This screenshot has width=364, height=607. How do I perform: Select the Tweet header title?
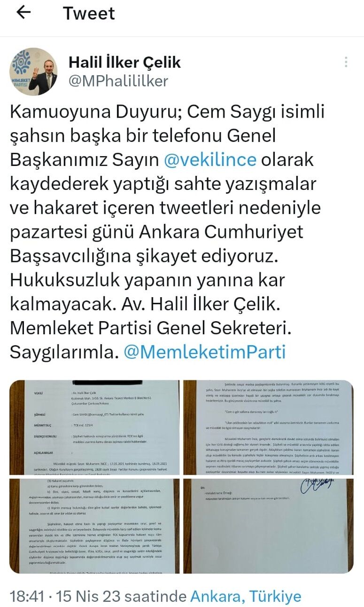click(x=89, y=13)
